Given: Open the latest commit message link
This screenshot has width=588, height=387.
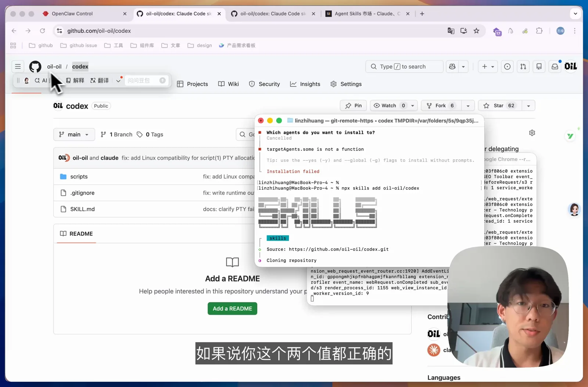Looking at the screenshot, I should [x=188, y=158].
